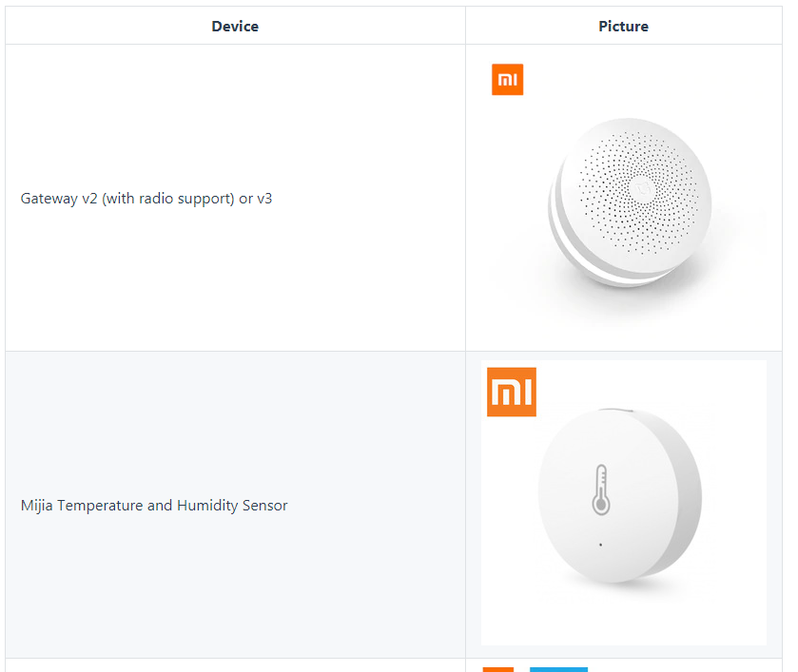Click the partial blue logo at the table bottom
798x672 pixels.
pyautogui.click(x=558, y=669)
